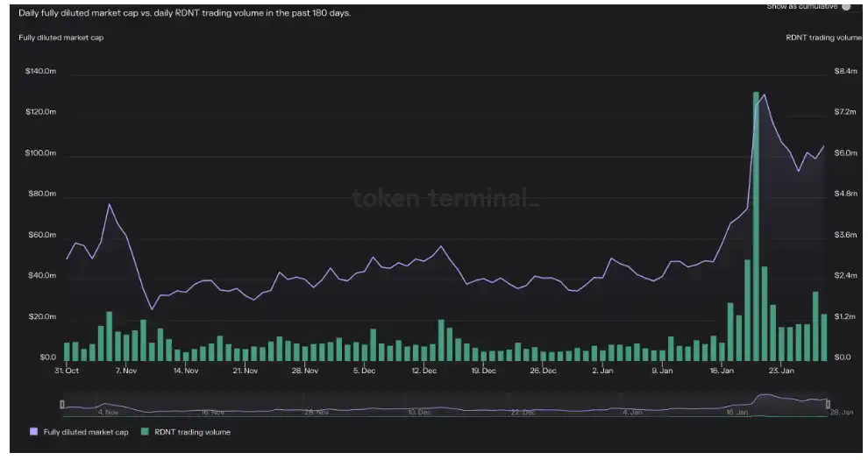Click the $1.2m right axis value
Screen dimensions: 868x460
point(846,316)
